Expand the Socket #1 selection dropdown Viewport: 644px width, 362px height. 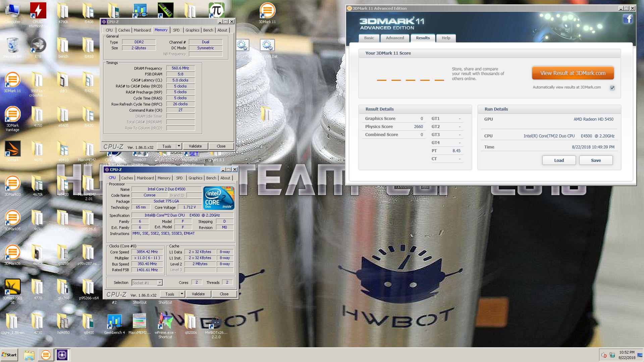click(x=160, y=283)
